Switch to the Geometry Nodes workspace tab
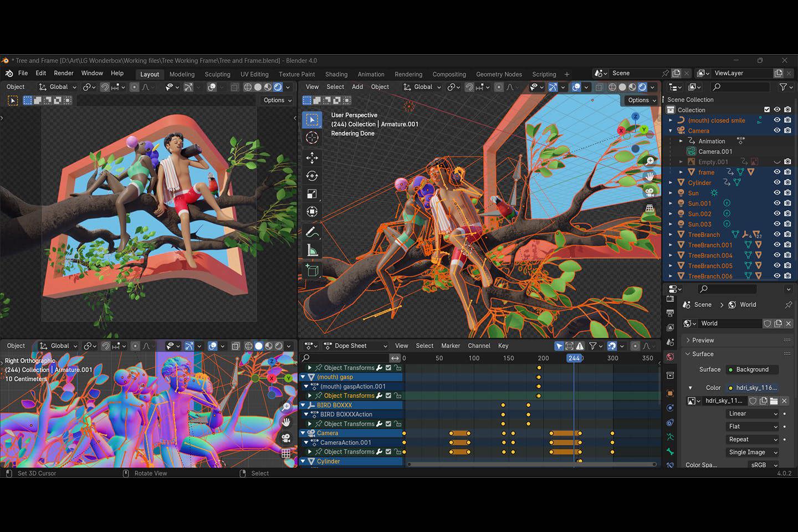The image size is (798, 532). tap(499, 74)
